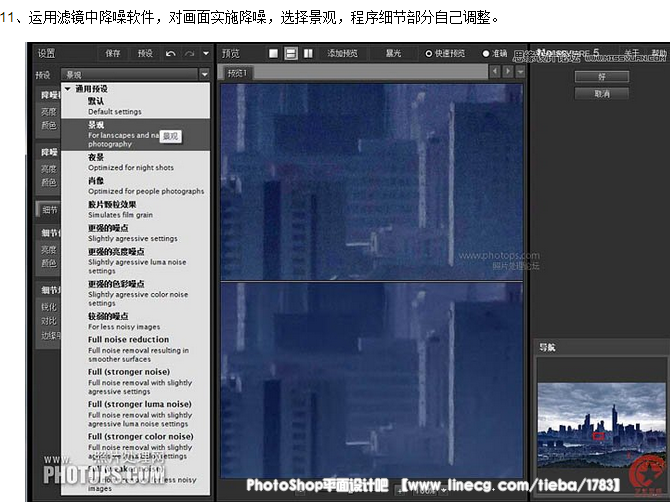This screenshot has width=670, height=502.
Task: Click the 设置 panel title
Action: pos(46,53)
